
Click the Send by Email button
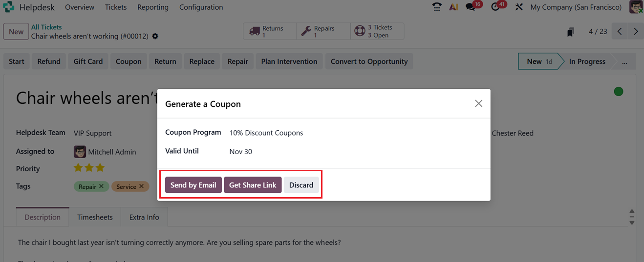(x=193, y=185)
